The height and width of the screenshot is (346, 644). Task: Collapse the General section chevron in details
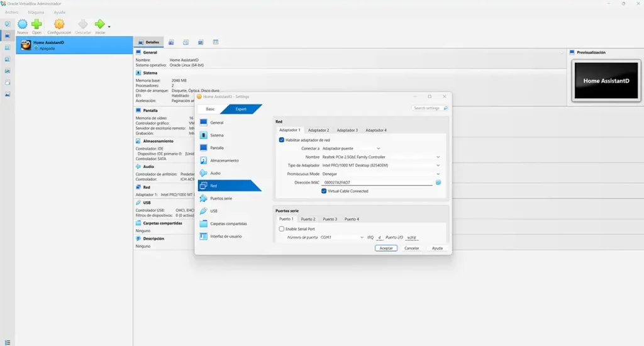point(561,53)
